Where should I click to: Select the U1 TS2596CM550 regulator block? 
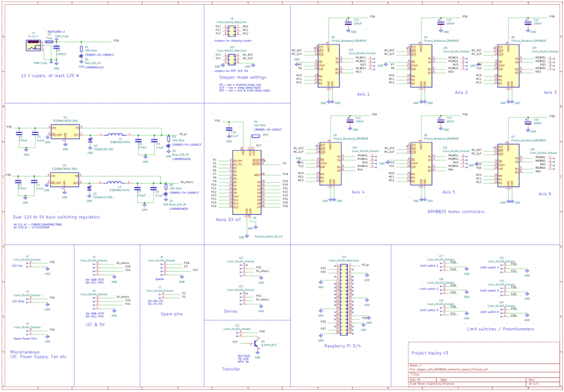click(65, 133)
